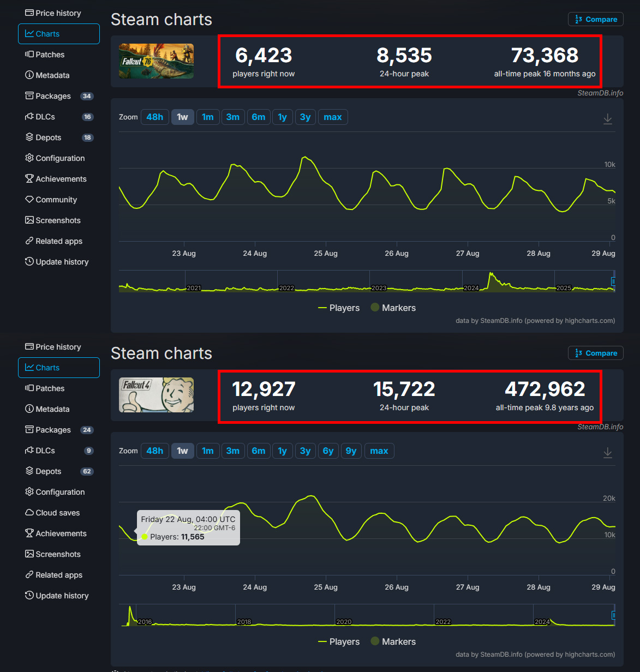This screenshot has height=672, width=640.
Task: Set Fallout 76 chart zoom to 1w
Action: pyautogui.click(x=182, y=117)
